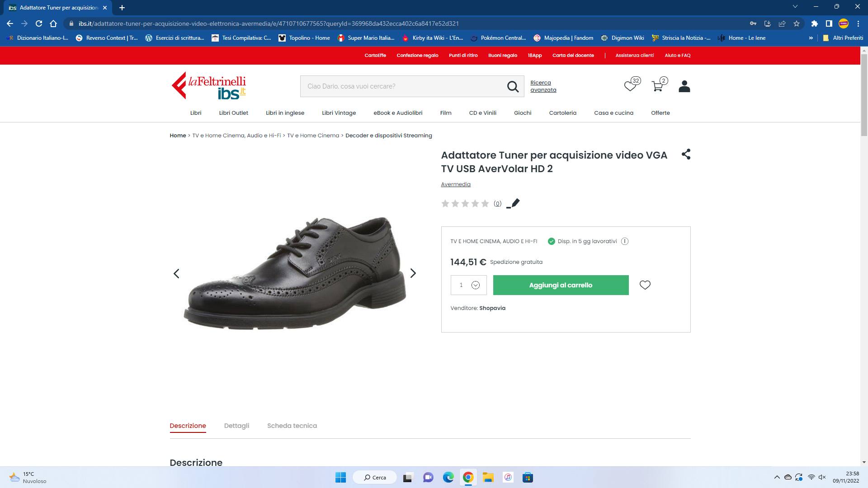Open the Casa e cucina menu

click(x=613, y=113)
